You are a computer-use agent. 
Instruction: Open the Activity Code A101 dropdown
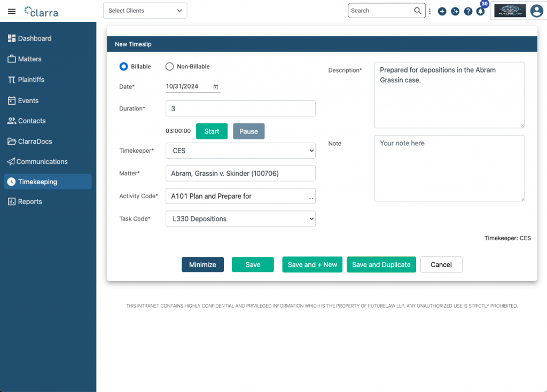pos(240,196)
